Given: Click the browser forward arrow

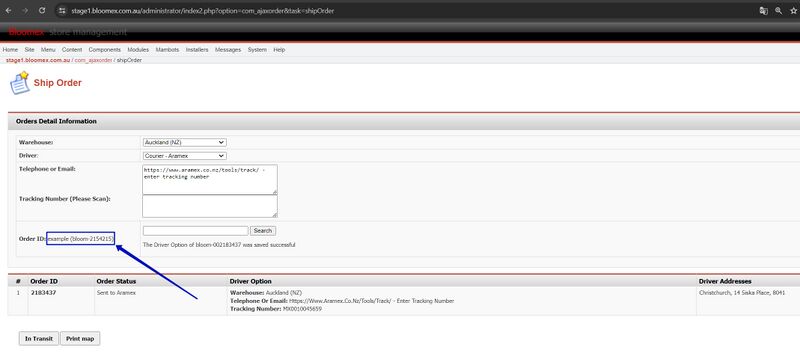Looking at the screenshot, I should pyautogui.click(x=24, y=10).
